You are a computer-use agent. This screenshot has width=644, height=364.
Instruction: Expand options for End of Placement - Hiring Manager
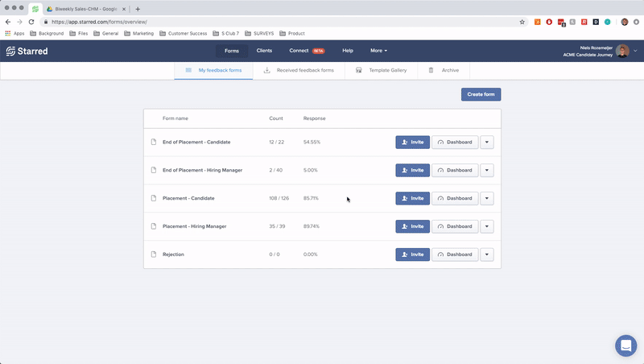[487, 170]
